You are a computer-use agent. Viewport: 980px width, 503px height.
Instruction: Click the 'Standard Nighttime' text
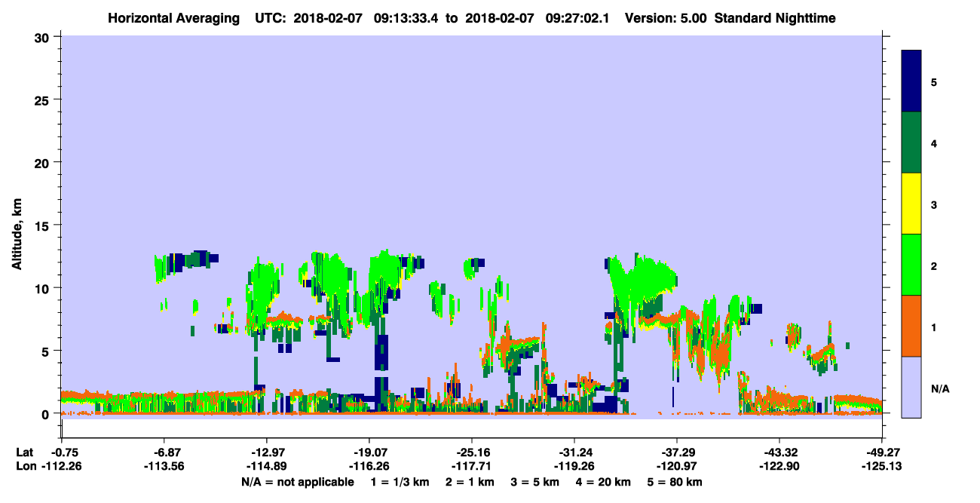click(775, 17)
